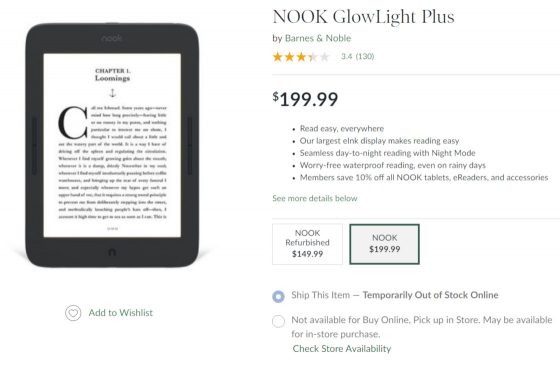
Task: Click the $199.99 main price
Action: (305, 99)
